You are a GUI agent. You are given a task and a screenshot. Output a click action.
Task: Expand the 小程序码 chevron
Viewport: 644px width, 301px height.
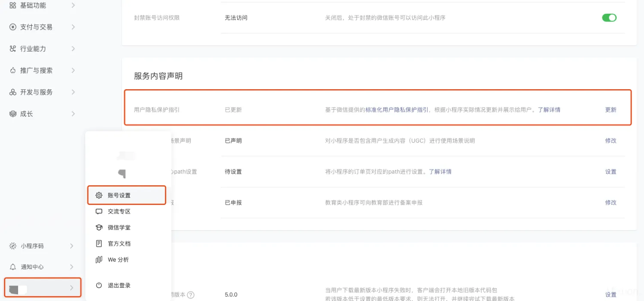click(x=72, y=246)
